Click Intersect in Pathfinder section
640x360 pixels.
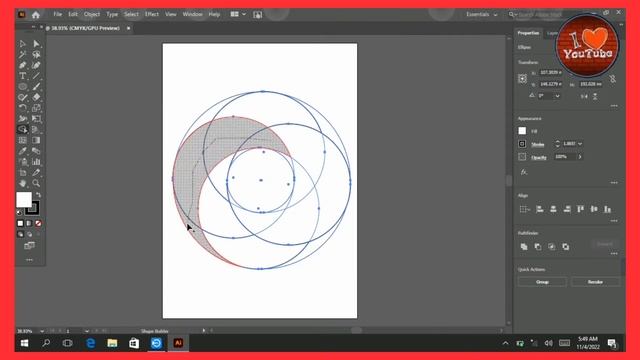click(552, 247)
